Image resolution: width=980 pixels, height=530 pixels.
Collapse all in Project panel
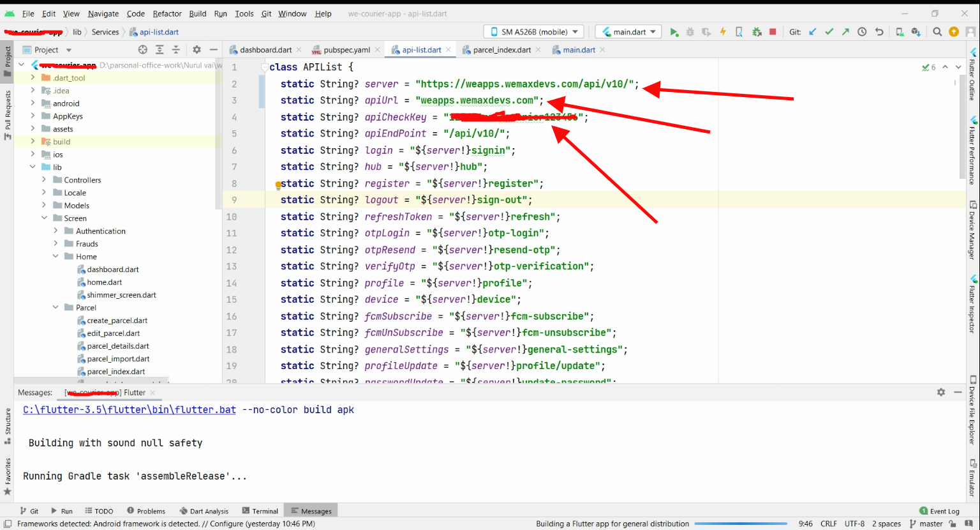[x=176, y=50]
